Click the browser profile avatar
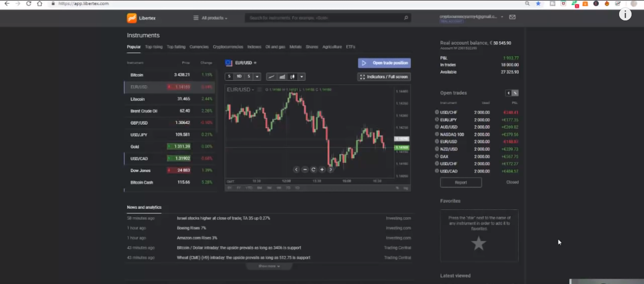The height and width of the screenshot is (284, 644). 634,3
